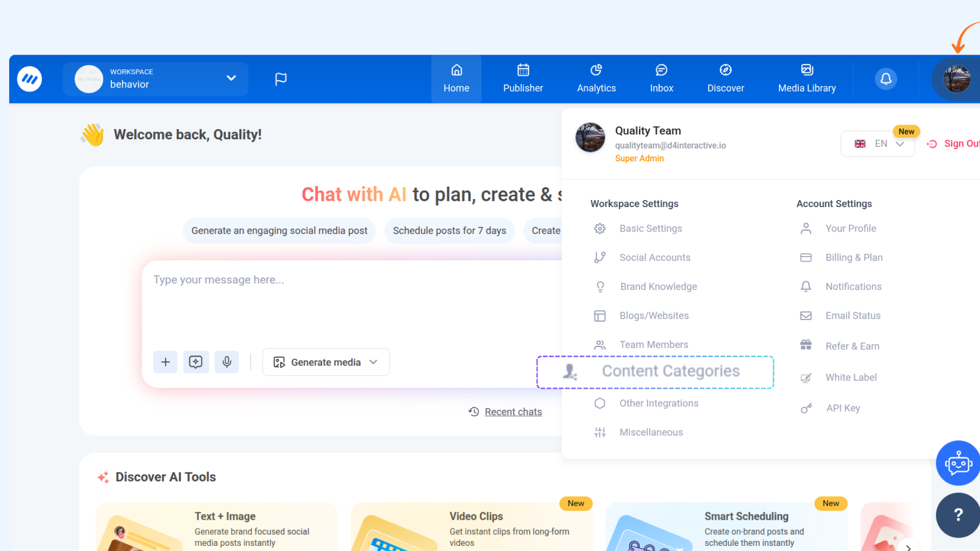Click the chat message input field
The height and width of the screenshot is (551, 980).
352,301
